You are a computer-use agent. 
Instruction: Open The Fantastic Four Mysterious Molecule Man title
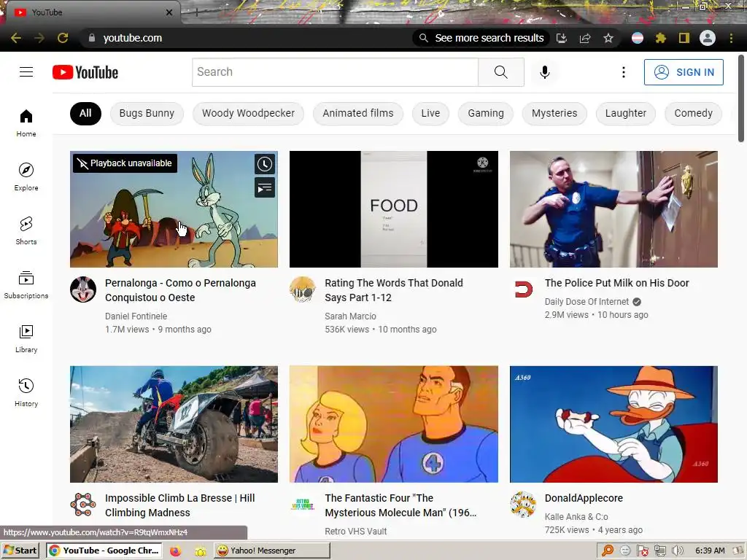pos(400,505)
